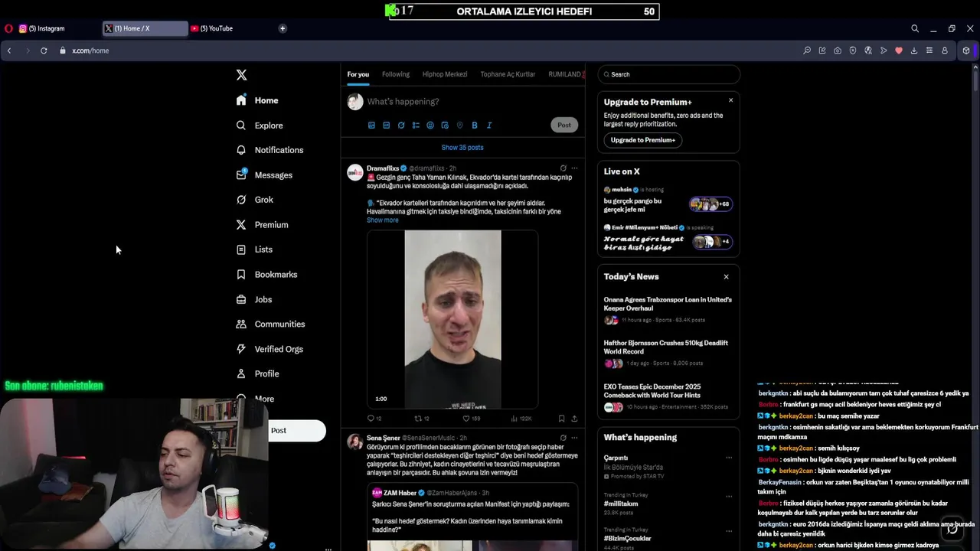980x551 pixels.
Task: View Dramaflixs post analytics count
Action: tap(521, 419)
